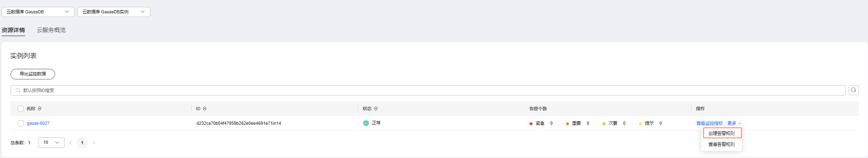The width and height of the screenshot is (868, 158).
Task: Click the 导出监控数据 button
Action: [33, 74]
